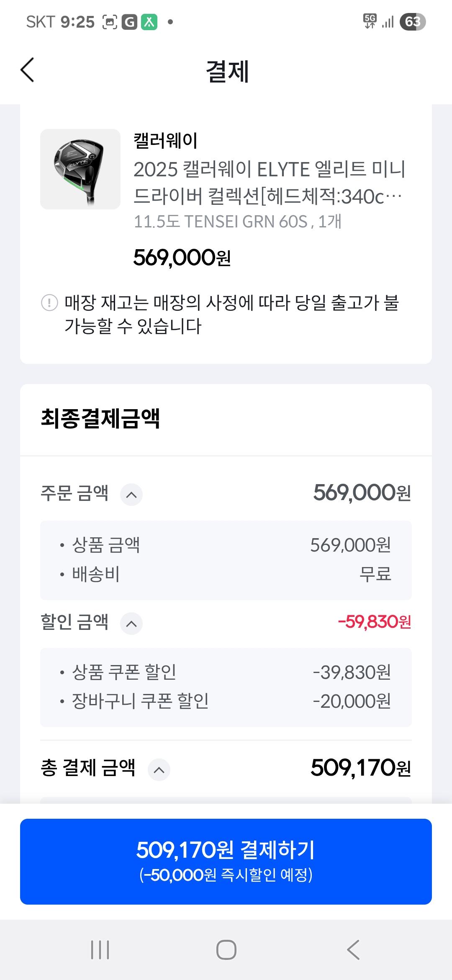Tap the G notification icon in the status bar
Image resolution: width=452 pixels, height=980 pixels.
click(x=129, y=22)
